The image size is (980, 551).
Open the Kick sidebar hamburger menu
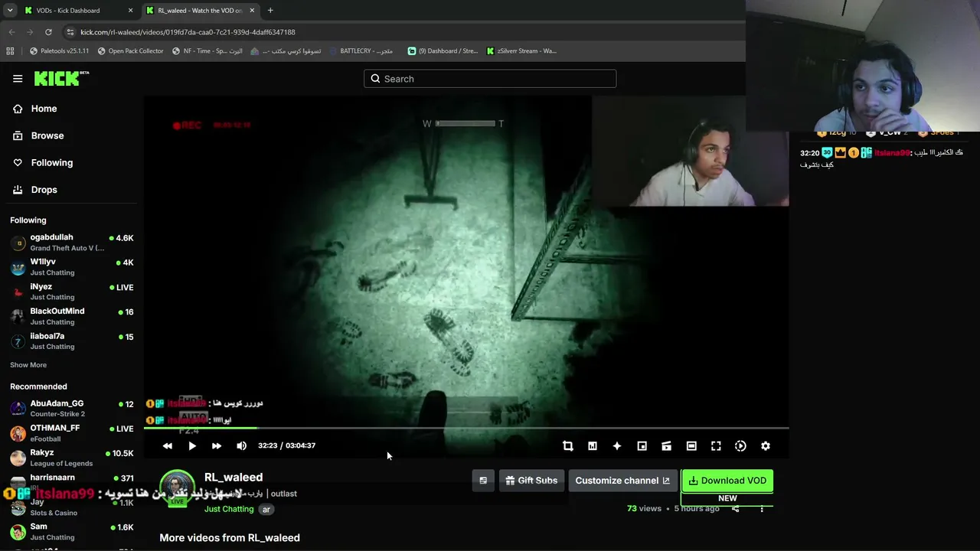pyautogui.click(x=18, y=78)
